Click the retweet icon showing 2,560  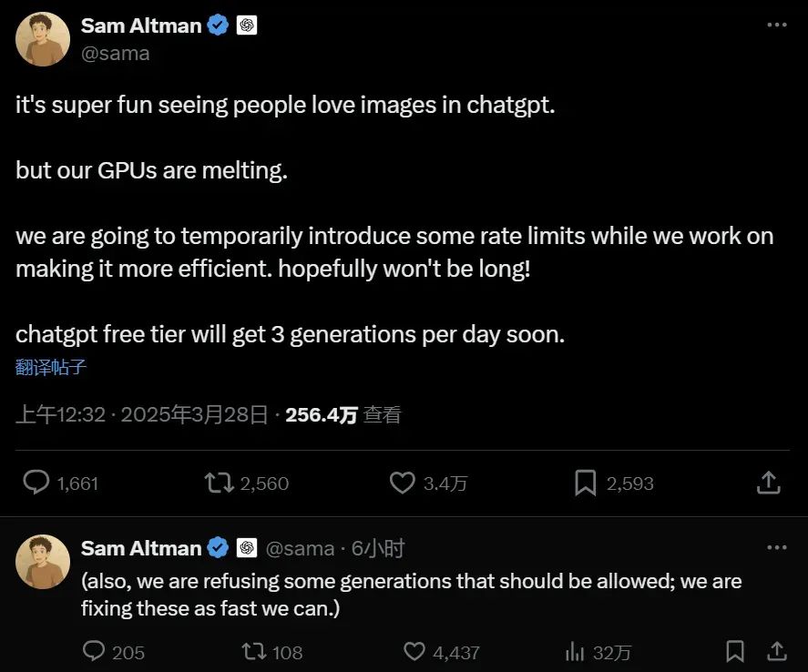point(220,483)
